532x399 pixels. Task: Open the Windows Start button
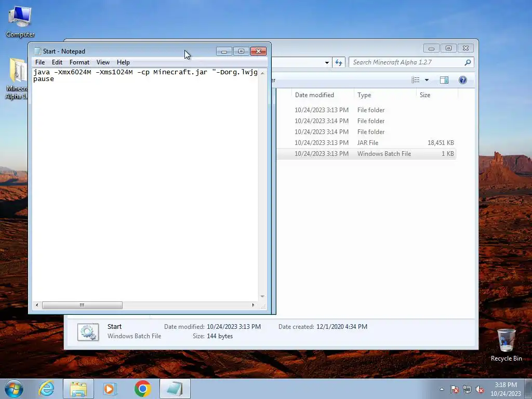click(x=14, y=389)
